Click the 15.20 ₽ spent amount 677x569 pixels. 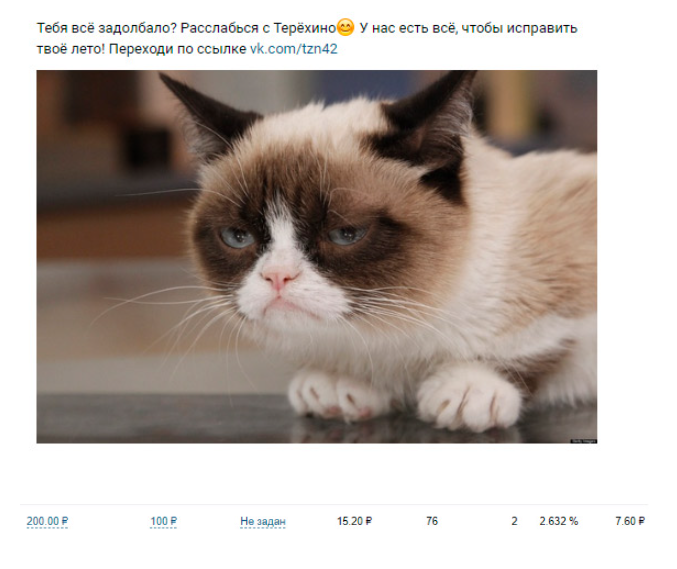pyautogui.click(x=354, y=522)
